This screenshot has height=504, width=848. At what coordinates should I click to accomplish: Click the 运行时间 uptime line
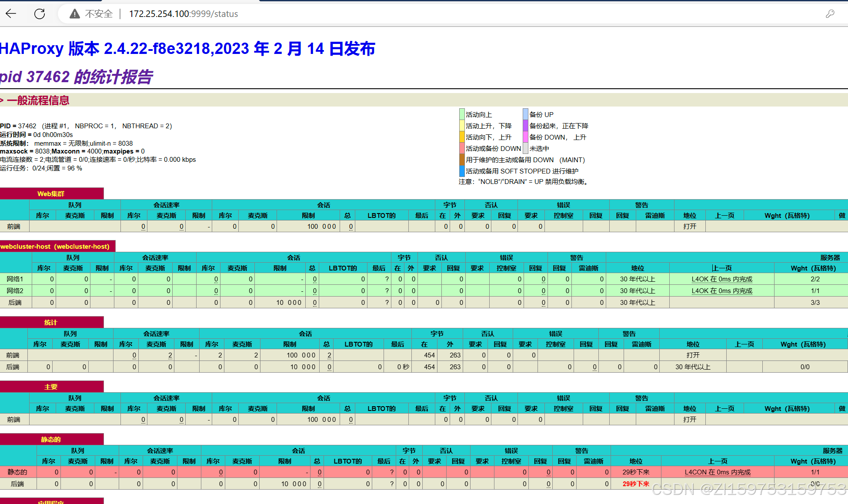pos(37,135)
